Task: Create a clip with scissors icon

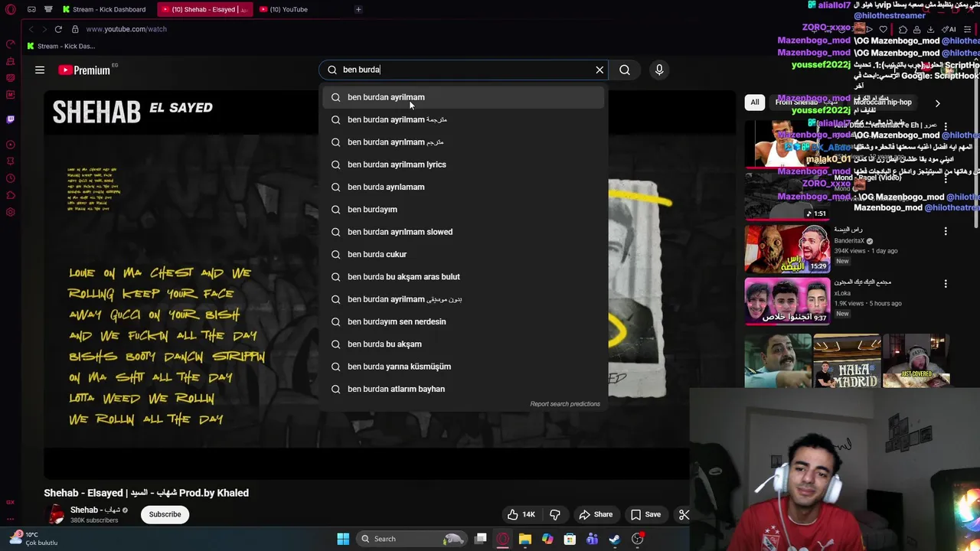Action: (684, 514)
